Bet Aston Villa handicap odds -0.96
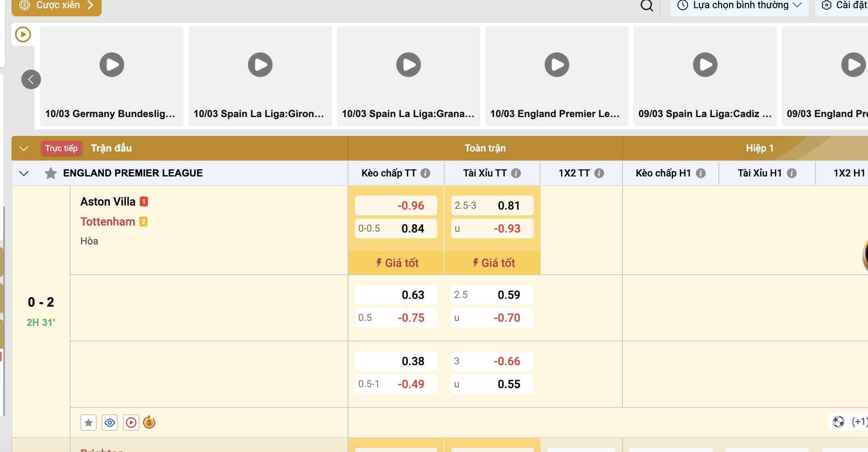868x452 pixels. [x=396, y=206]
